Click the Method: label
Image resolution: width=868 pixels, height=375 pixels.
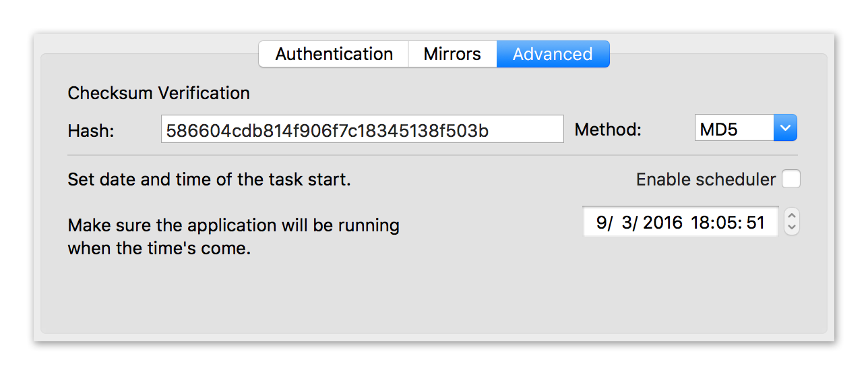[608, 129]
